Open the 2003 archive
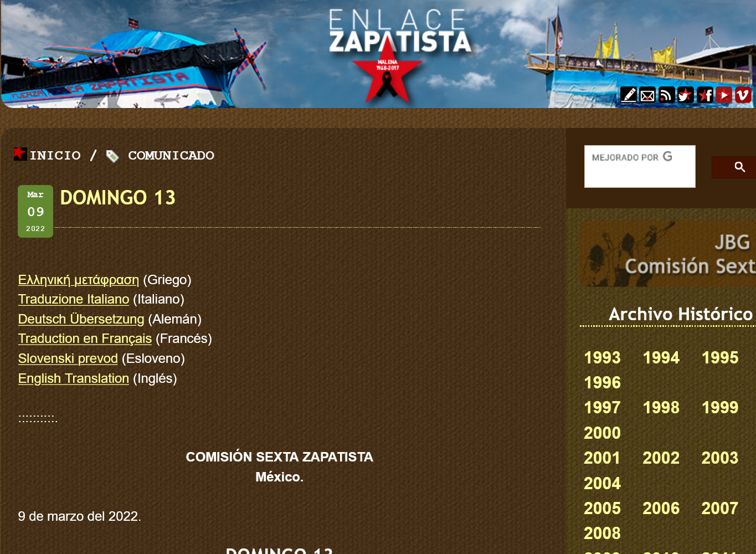The image size is (756, 554). pyautogui.click(x=720, y=458)
